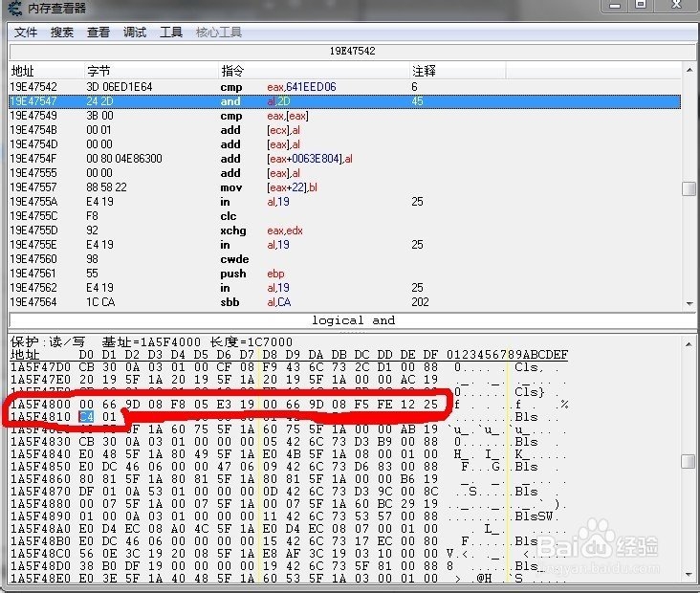Select the row 19E47549 cmp eax,[eax]
This screenshot has height=593, width=700.
pos(344,116)
